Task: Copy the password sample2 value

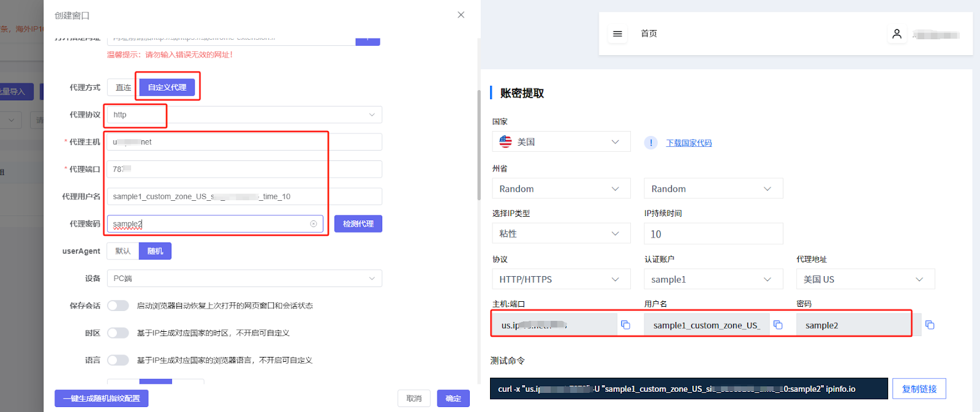Action: click(x=930, y=325)
